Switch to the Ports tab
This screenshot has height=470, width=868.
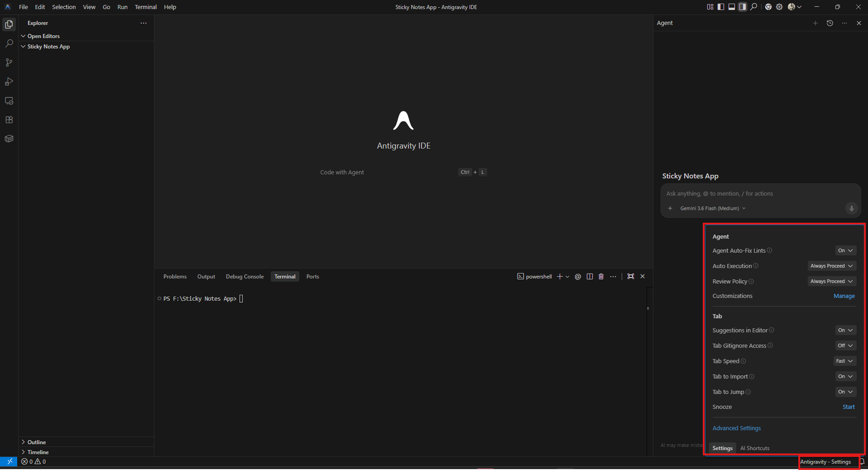pyautogui.click(x=312, y=277)
